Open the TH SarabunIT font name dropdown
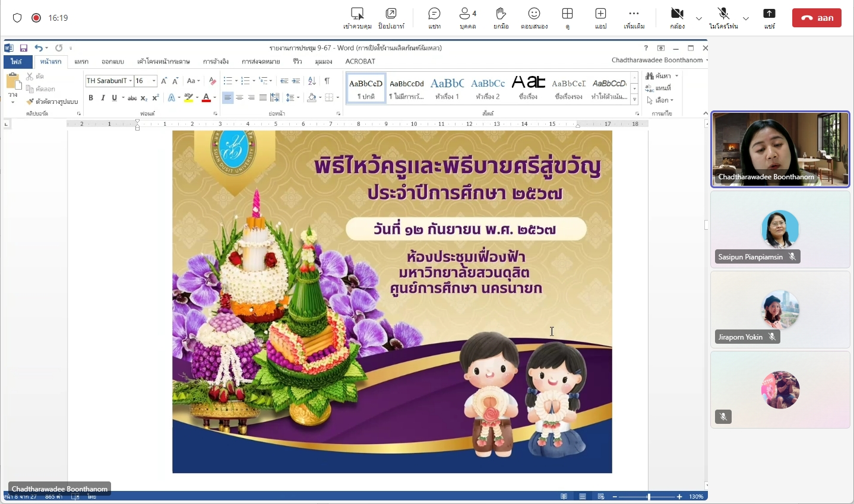This screenshot has height=504, width=854. pos(131,81)
